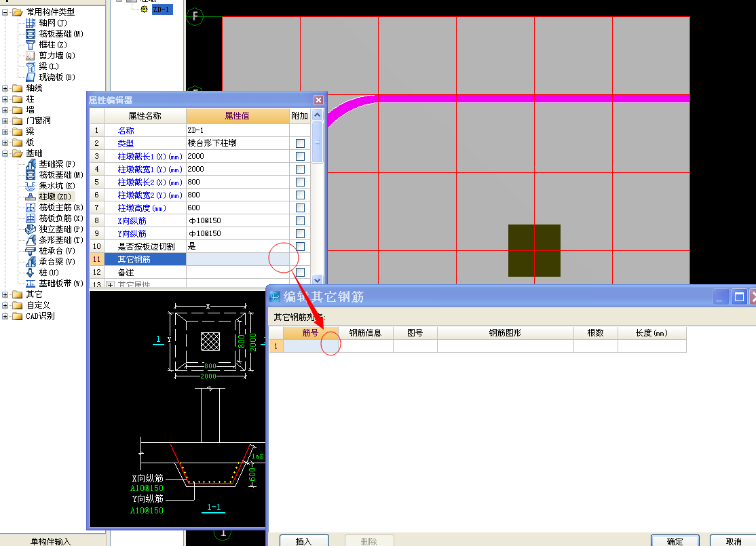Expand the 梁 folder tree node
The image size is (756, 546).
coord(5,132)
